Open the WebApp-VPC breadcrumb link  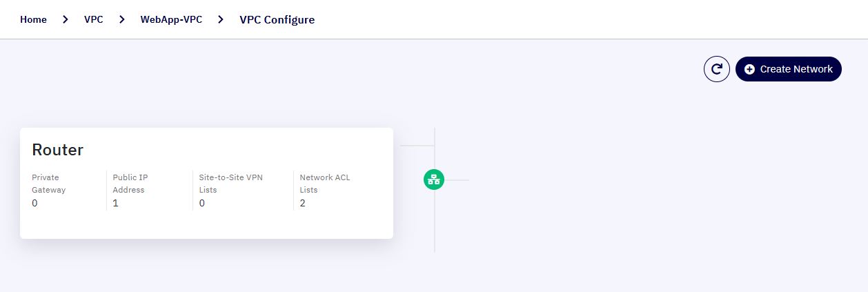171,19
